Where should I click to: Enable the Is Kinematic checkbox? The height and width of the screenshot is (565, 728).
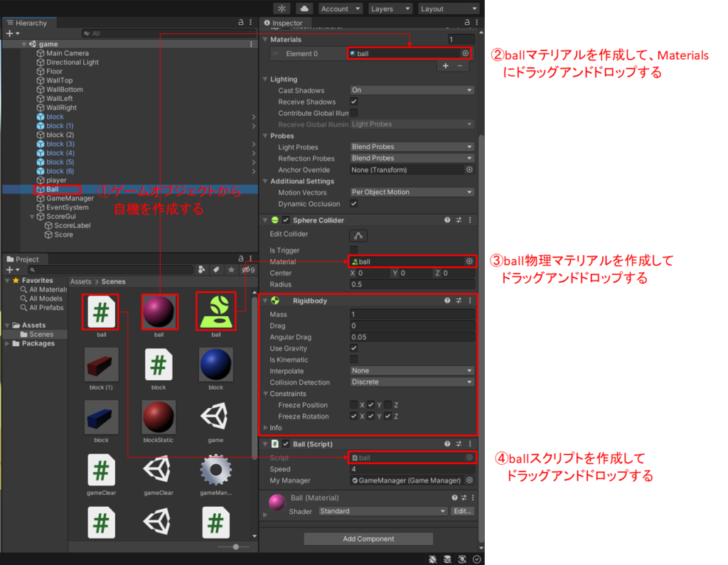tap(354, 360)
